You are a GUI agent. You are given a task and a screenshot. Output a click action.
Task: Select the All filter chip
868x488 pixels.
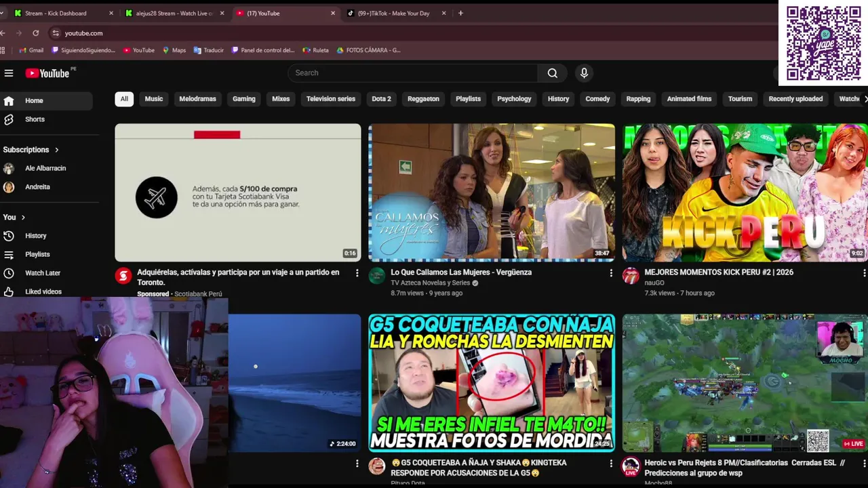point(124,99)
